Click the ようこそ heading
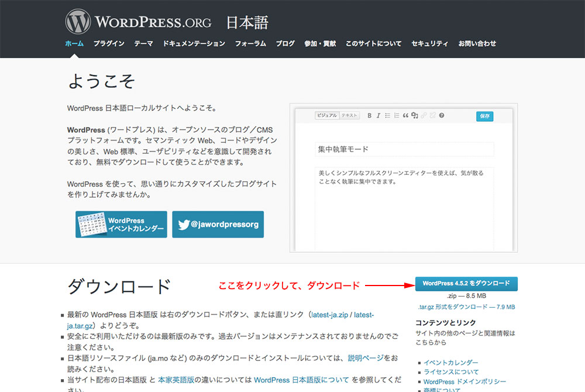585x392 pixels. pos(101,81)
